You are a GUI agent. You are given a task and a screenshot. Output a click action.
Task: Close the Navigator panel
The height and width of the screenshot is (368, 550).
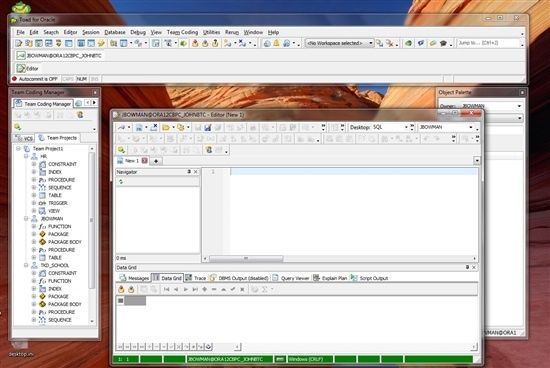click(196, 172)
